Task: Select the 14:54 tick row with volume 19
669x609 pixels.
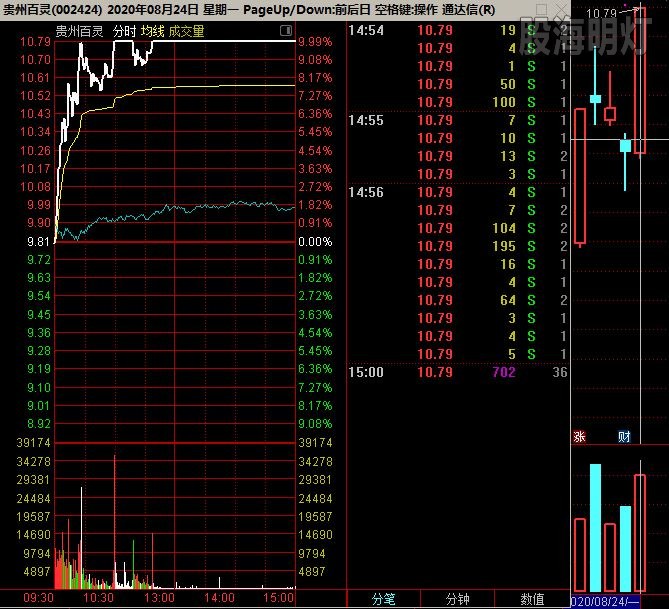Action: [458, 30]
